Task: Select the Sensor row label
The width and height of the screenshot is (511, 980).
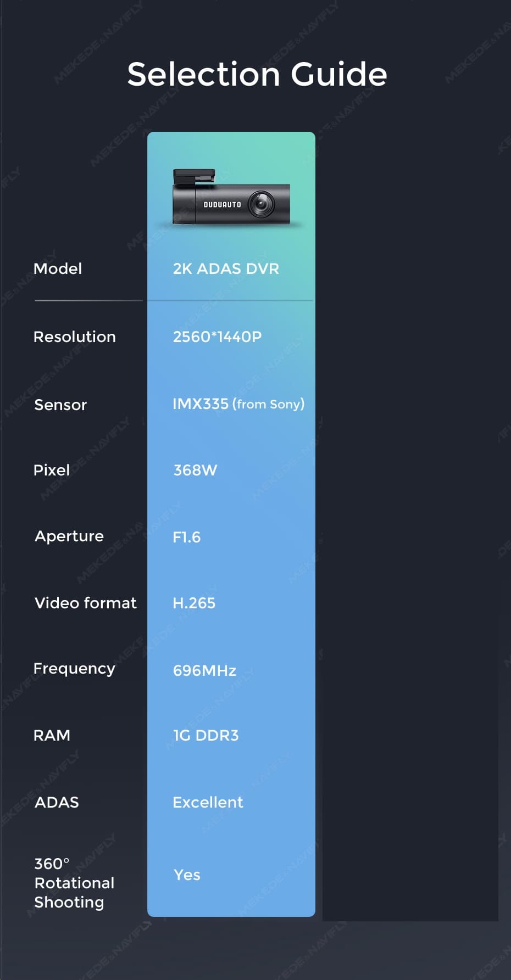Action: click(x=60, y=405)
